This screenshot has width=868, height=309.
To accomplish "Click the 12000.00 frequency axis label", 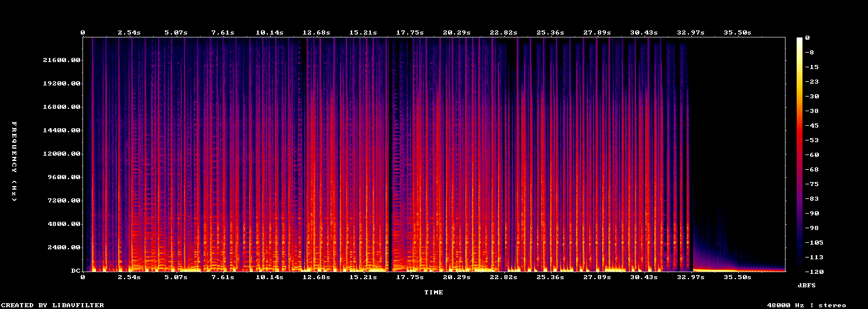I will (61, 154).
